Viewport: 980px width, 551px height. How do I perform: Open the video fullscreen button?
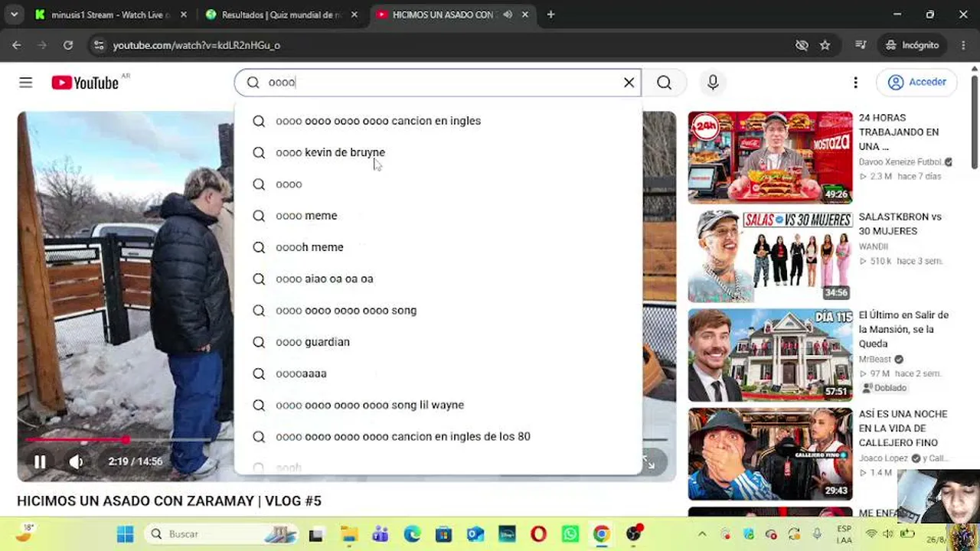pos(648,462)
